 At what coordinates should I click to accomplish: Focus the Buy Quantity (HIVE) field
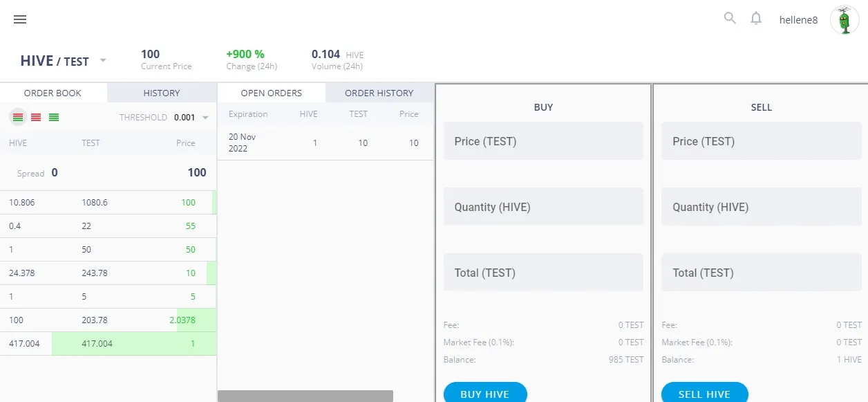[543, 207]
